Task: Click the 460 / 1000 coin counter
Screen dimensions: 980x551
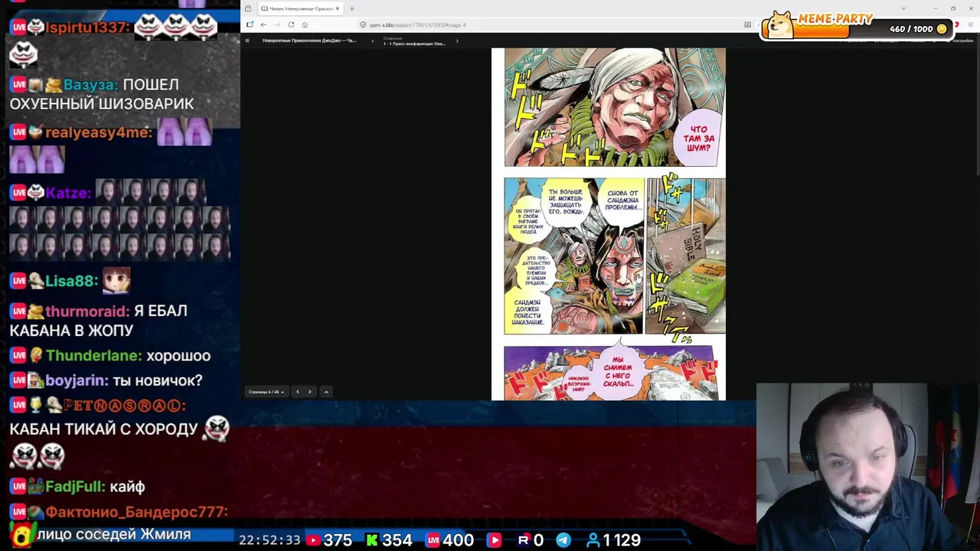Action: [x=918, y=29]
